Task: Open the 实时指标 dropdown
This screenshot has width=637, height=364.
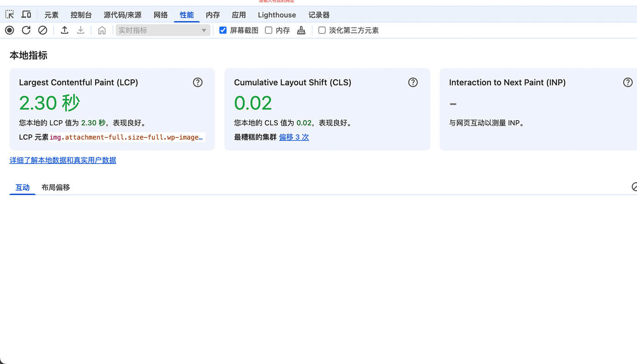Action: pyautogui.click(x=163, y=30)
